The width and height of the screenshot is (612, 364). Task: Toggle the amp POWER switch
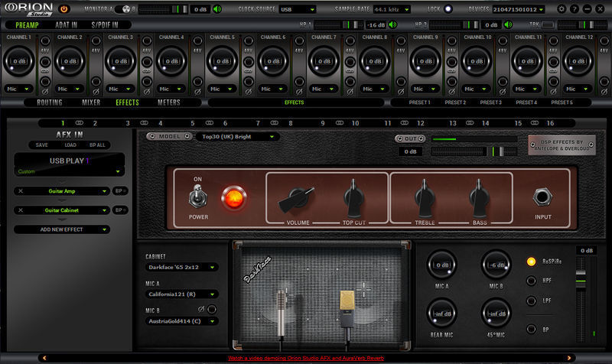tap(198, 197)
